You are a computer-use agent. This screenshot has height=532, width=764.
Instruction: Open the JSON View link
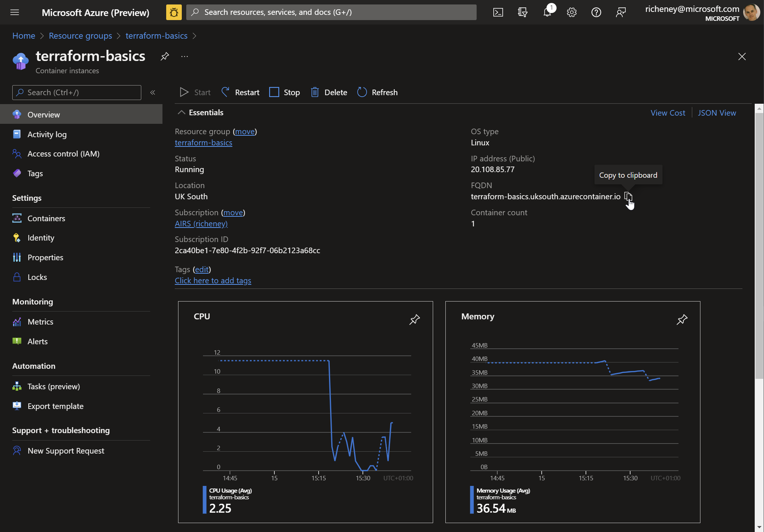(x=716, y=113)
